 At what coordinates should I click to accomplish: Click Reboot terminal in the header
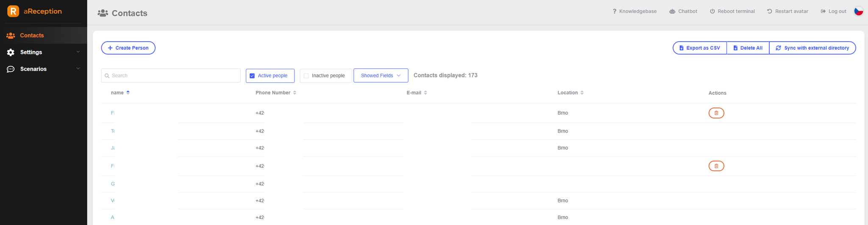[732, 11]
